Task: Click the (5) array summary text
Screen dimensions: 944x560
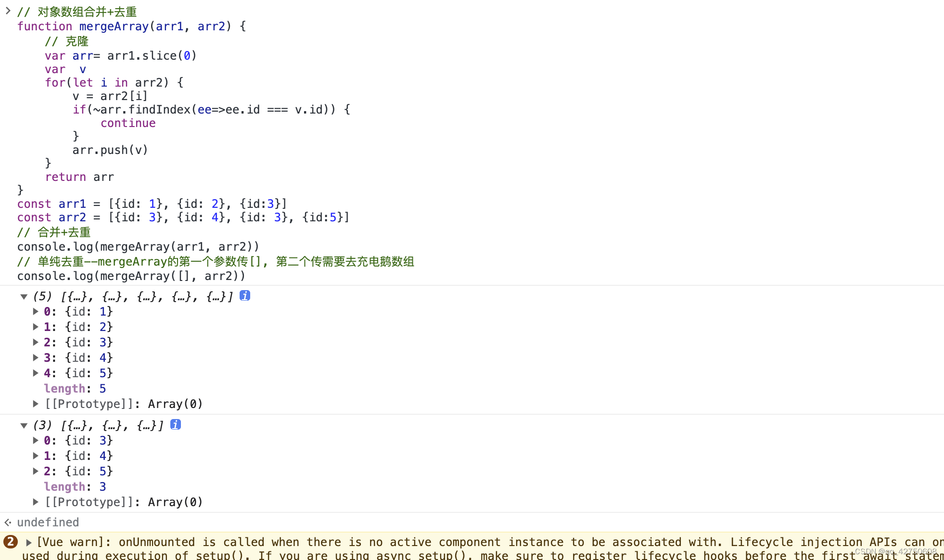Action: tap(133, 296)
